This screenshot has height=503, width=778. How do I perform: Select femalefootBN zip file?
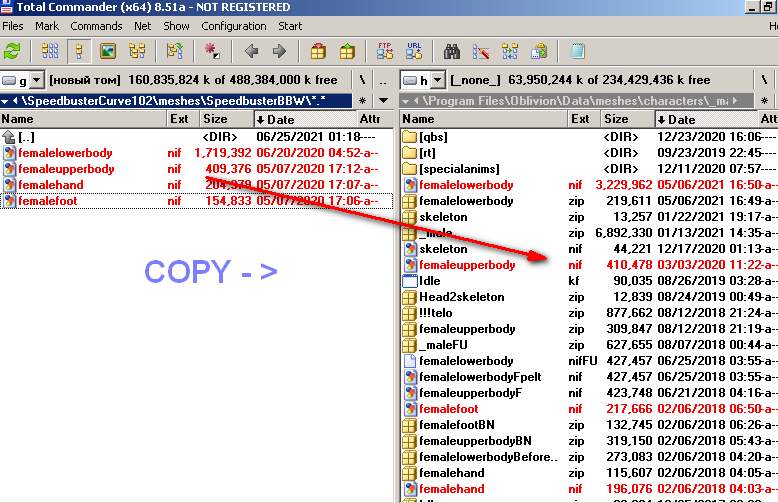coord(589,425)
